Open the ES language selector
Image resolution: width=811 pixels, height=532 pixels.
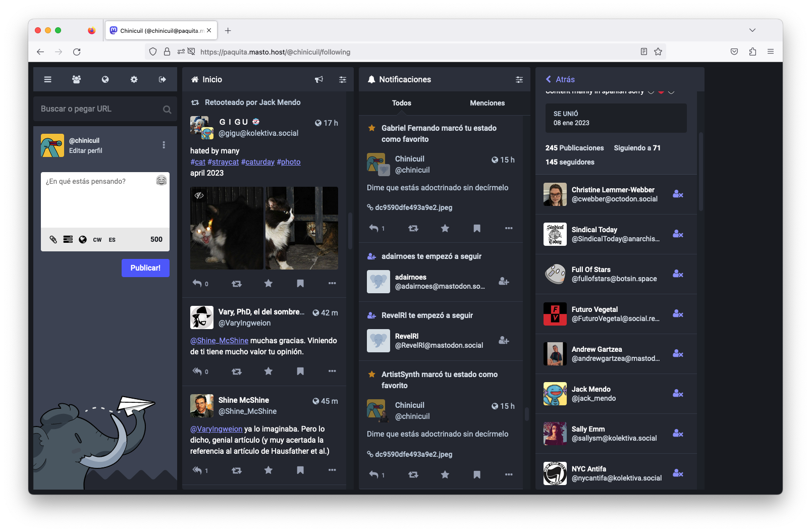coord(112,240)
